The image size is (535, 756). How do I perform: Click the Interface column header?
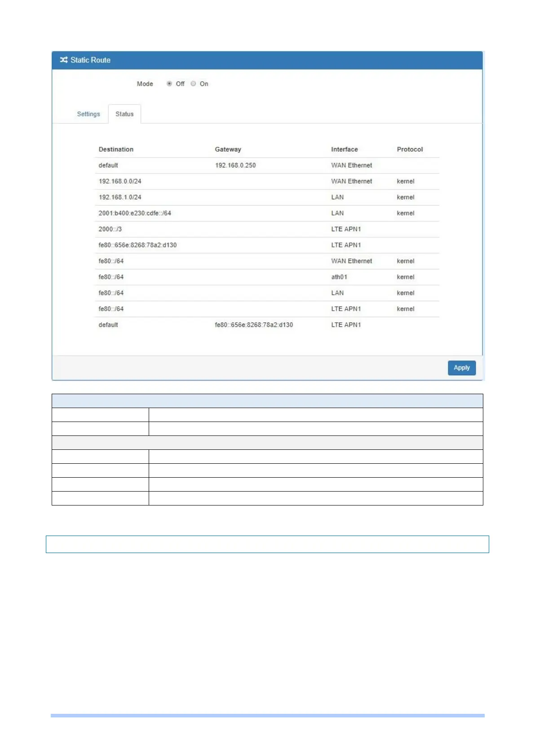click(x=345, y=149)
